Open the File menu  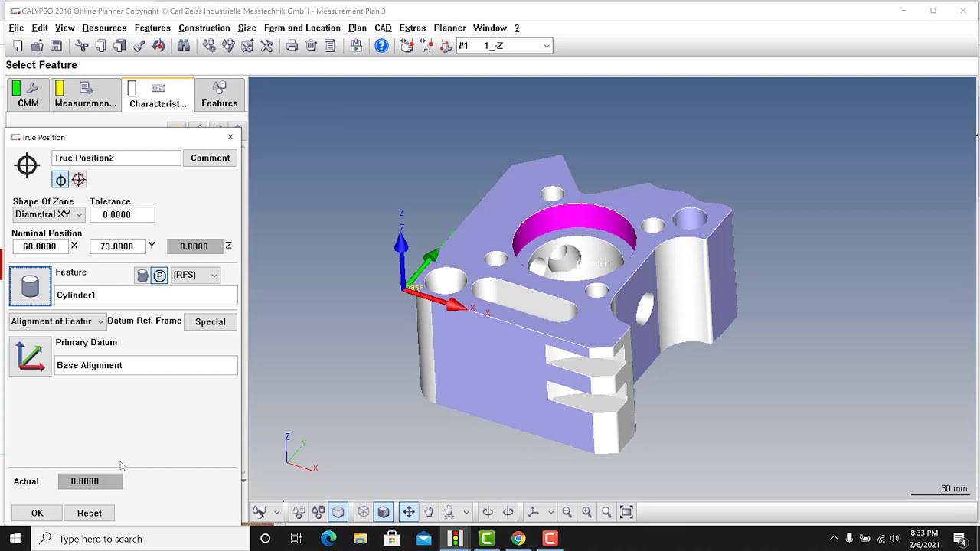[x=16, y=28]
